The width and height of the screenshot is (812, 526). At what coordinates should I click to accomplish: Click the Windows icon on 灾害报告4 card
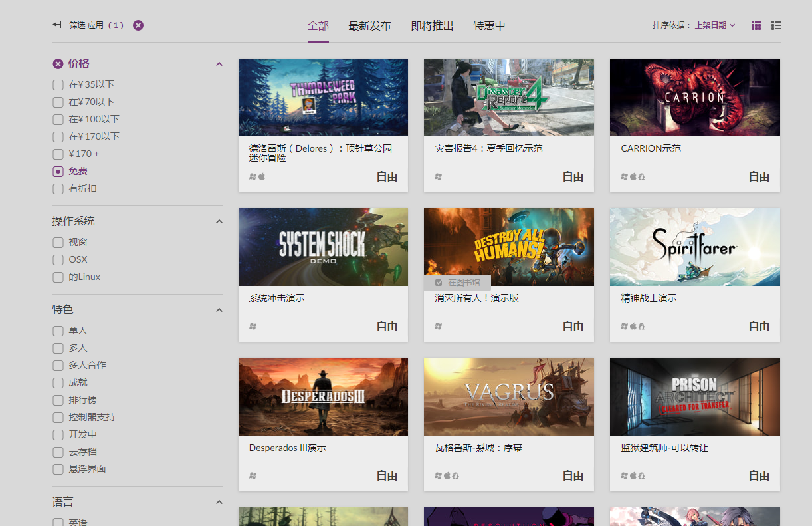point(438,176)
